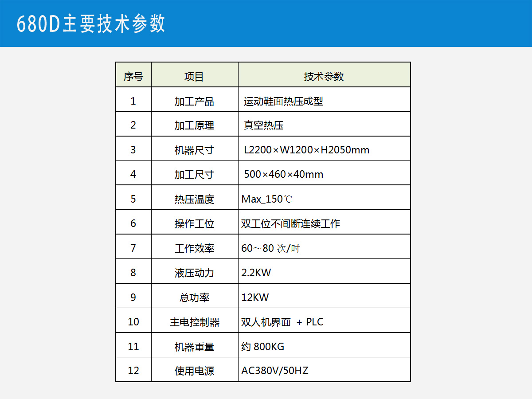Viewport: 532px width, 399px height.
Task: Select the 总功率 label
Action: tap(194, 297)
